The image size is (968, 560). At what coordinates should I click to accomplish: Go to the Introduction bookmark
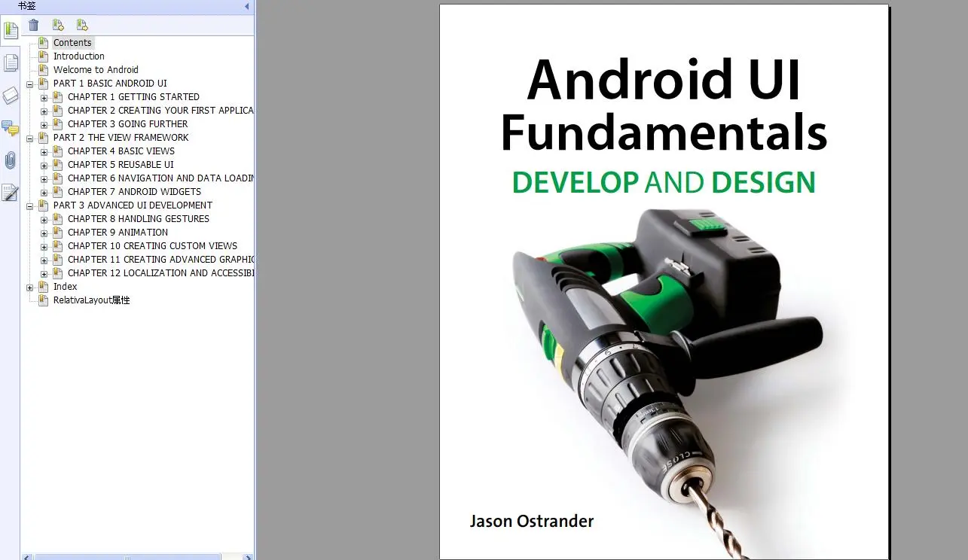[78, 56]
